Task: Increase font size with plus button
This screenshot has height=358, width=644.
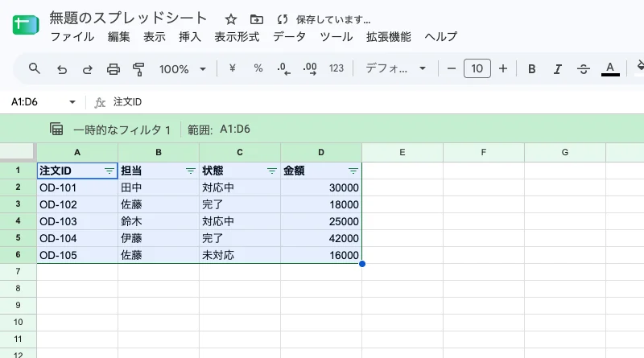Action: click(x=503, y=68)
